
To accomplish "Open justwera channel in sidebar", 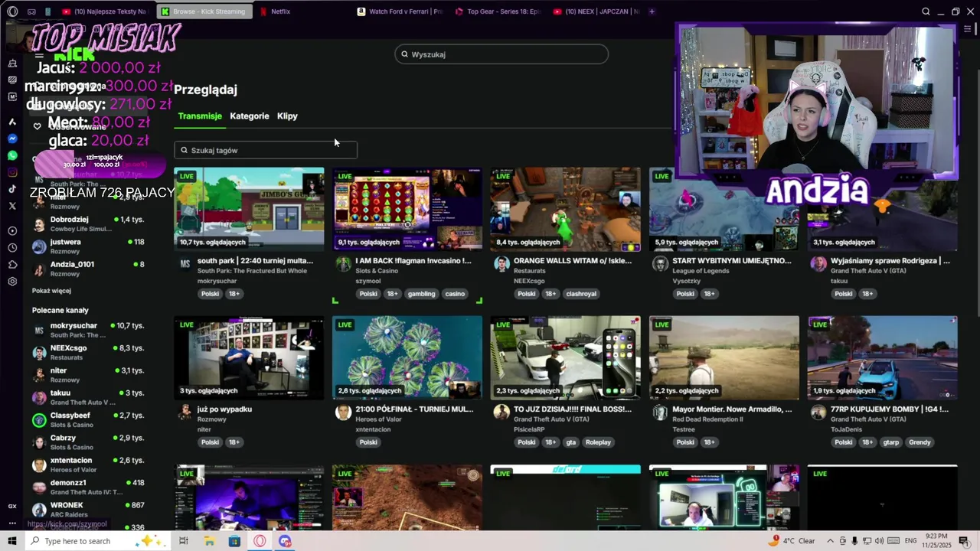I will click(88, 246).
